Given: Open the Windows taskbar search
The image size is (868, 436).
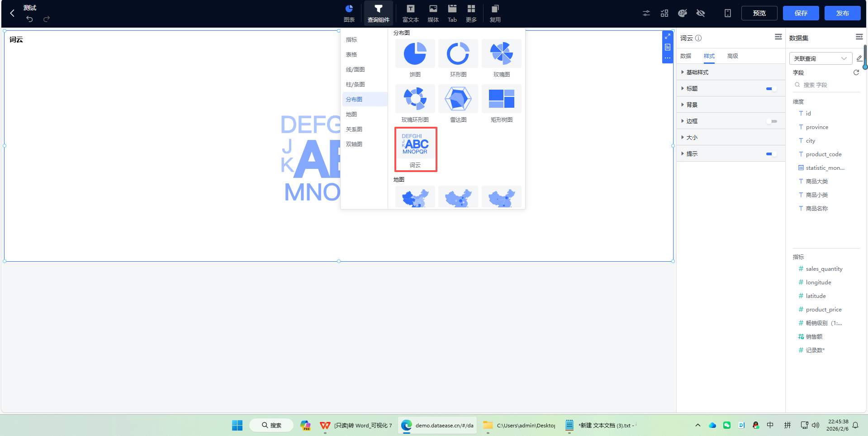Looking at the screenshot, I should [x=271, y=425].
